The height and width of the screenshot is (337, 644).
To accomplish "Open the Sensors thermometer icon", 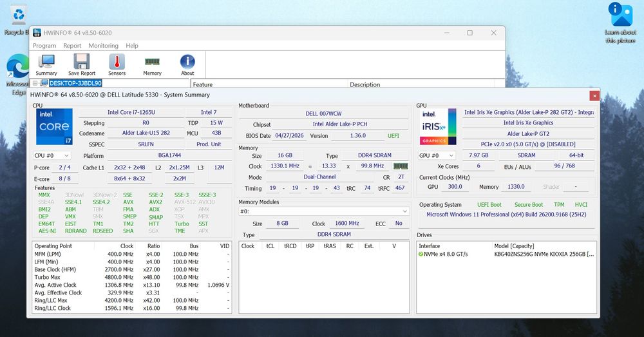I will [x=117, y=64].
